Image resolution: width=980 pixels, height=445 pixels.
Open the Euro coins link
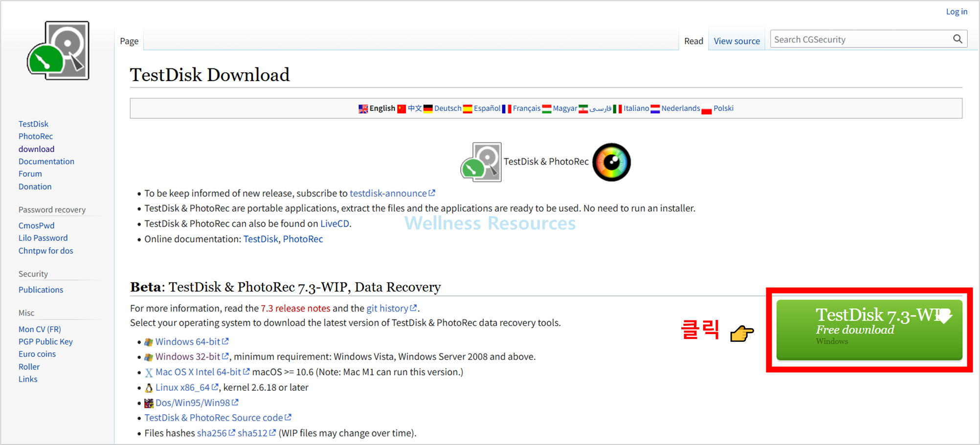point(37,354)
